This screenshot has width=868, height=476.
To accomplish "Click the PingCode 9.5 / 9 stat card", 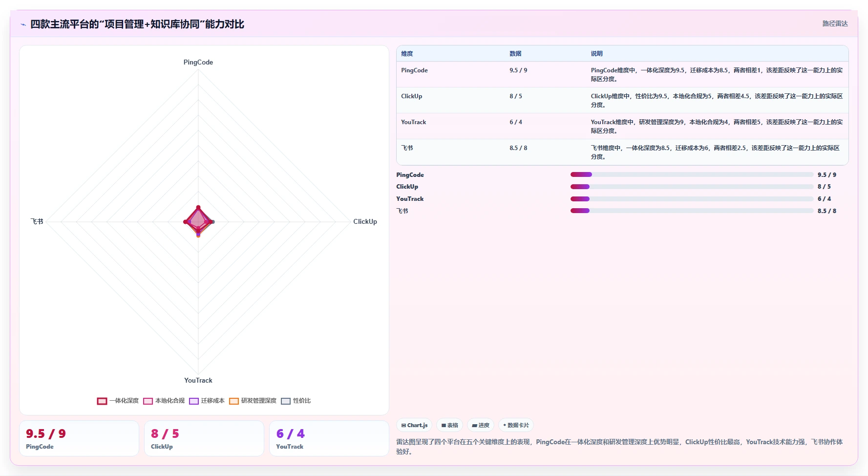I will [x=79, y=438].
